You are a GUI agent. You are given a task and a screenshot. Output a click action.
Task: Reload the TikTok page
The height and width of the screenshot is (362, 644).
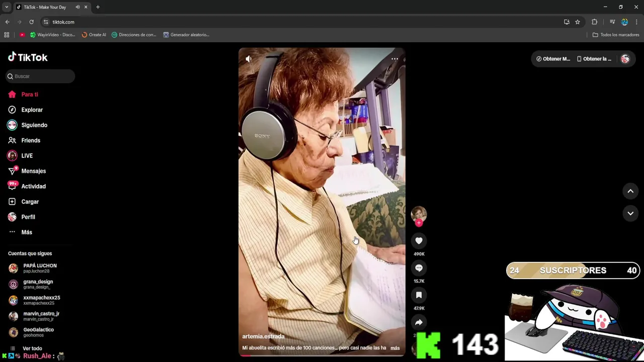pos(31,22)
